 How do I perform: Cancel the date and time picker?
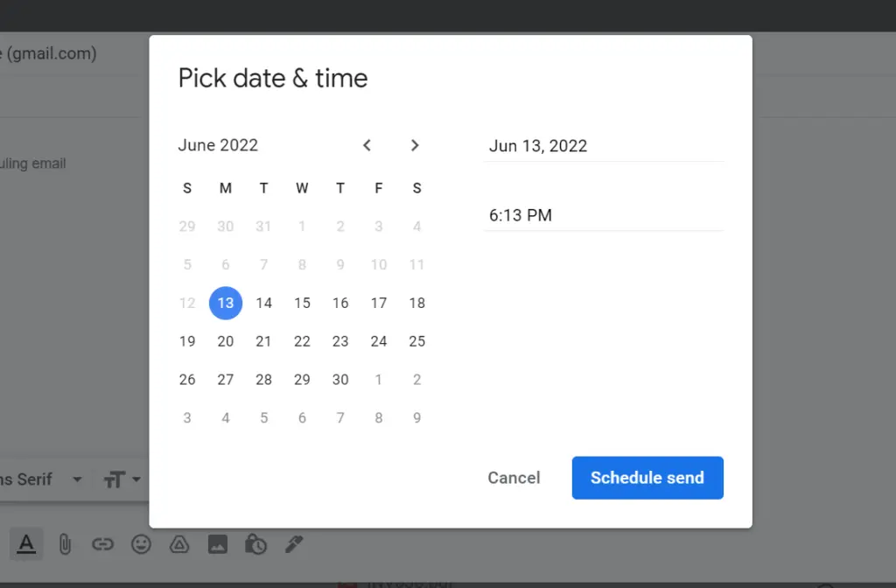tap(514, 478)
